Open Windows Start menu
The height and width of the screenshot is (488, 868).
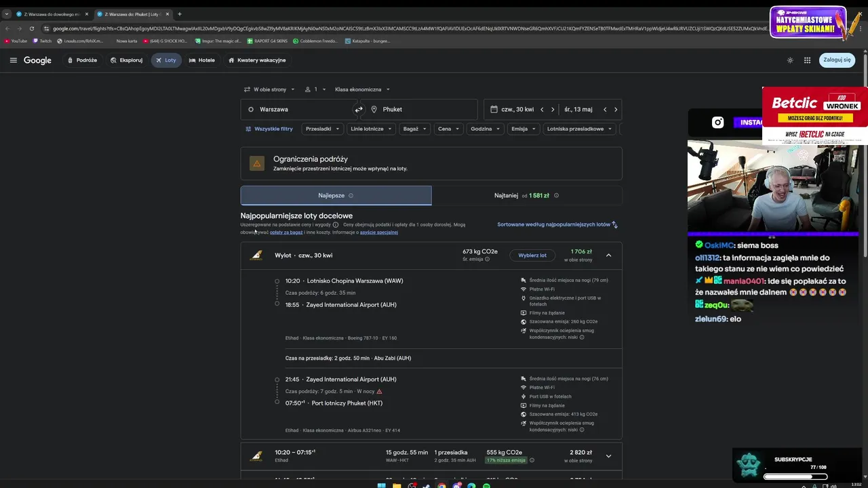[x=382, y=485]
